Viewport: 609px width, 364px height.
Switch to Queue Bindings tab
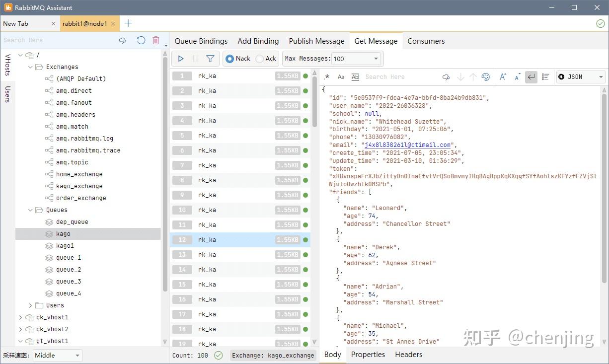click(201, 41)
